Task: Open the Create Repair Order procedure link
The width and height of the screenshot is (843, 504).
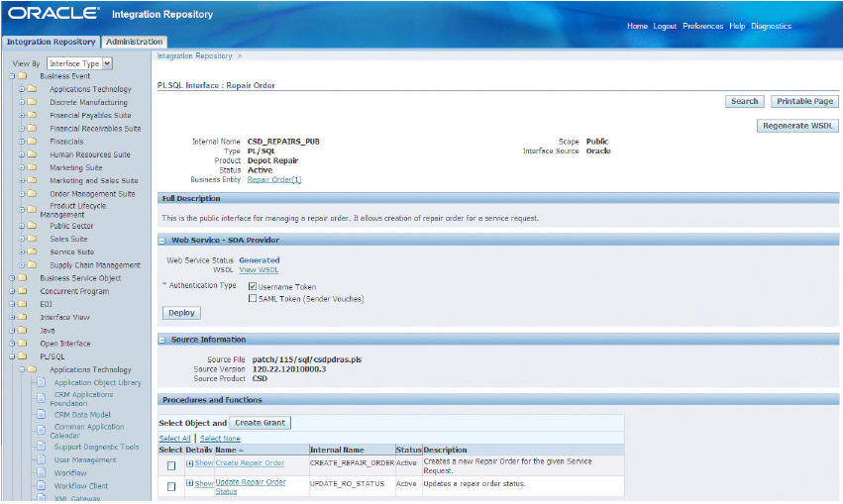Action: pyautogui.click(x=250, y=462)
